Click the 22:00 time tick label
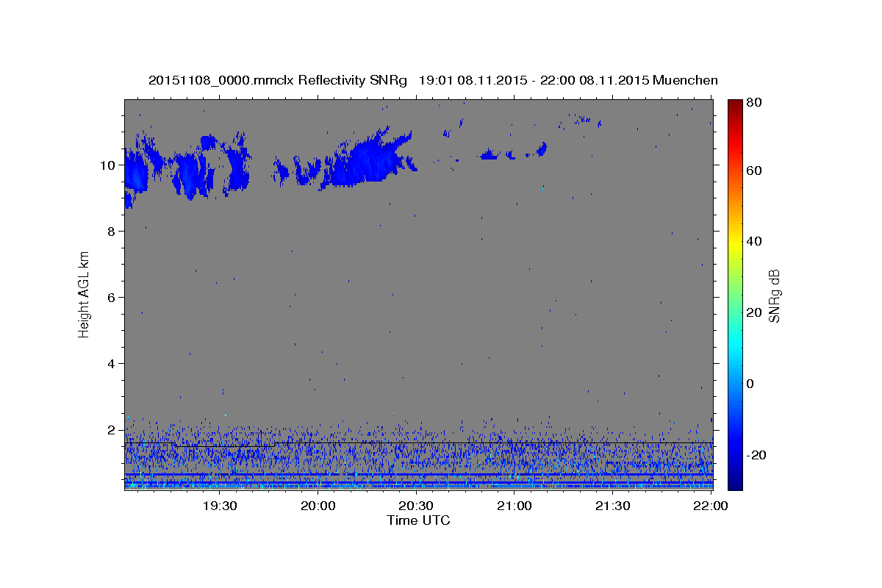Screen dimensions: 882x588 pyautogui.click(x=710, y=506)
